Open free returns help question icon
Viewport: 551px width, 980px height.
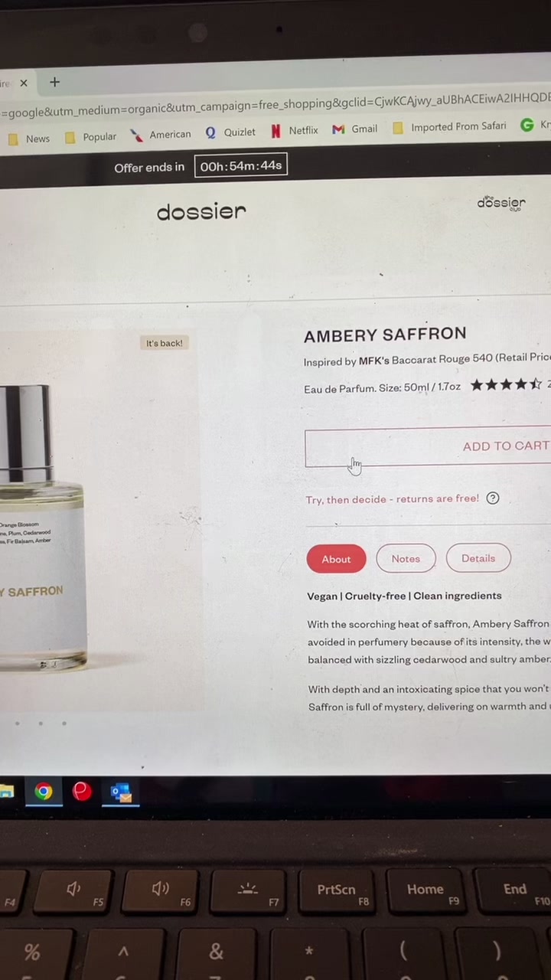(493, 498)
